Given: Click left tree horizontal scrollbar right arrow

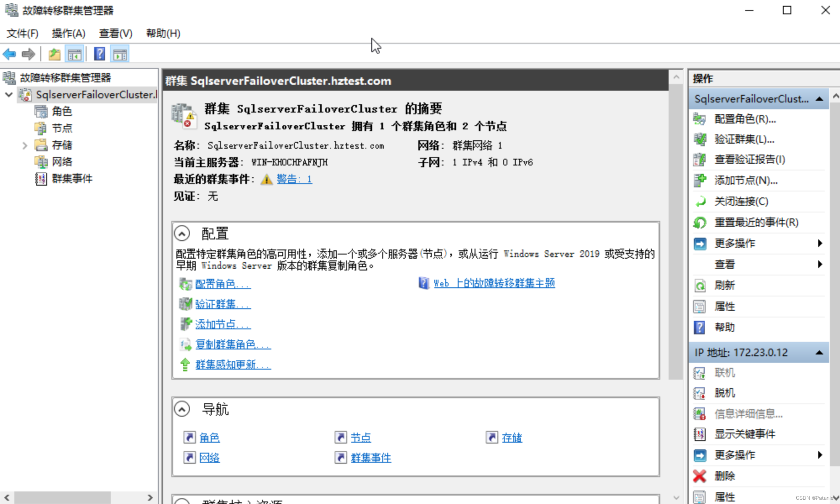Looking at the screenshot, I should (x=150, y=498).
